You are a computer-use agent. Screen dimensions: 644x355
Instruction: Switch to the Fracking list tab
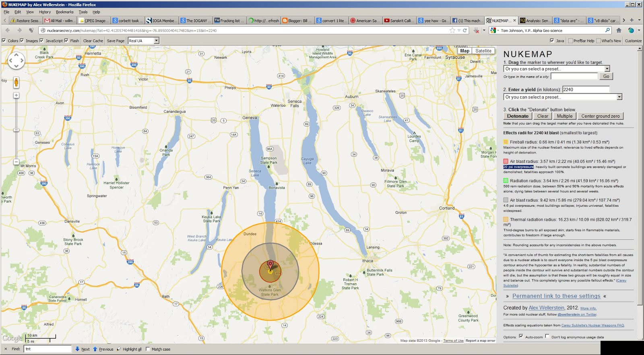(229, 21)
